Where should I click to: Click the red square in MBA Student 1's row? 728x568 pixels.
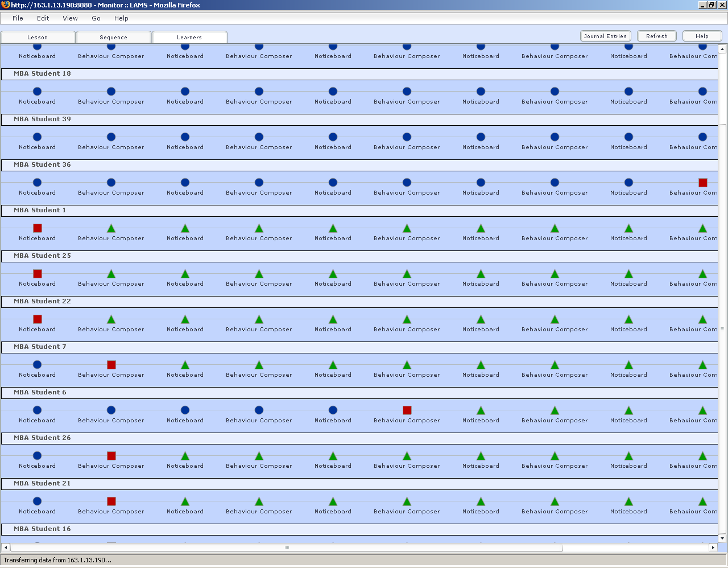pos(38,228)
